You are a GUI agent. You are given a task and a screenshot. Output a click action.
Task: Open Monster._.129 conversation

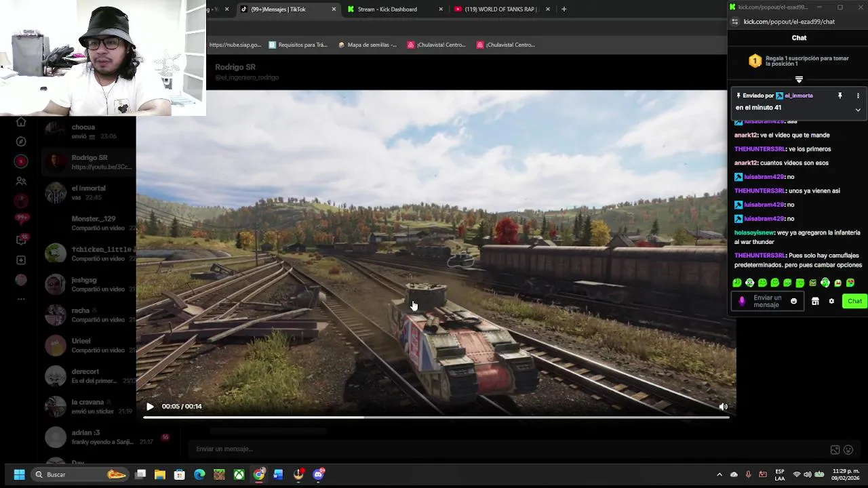[x=88, y=223]
